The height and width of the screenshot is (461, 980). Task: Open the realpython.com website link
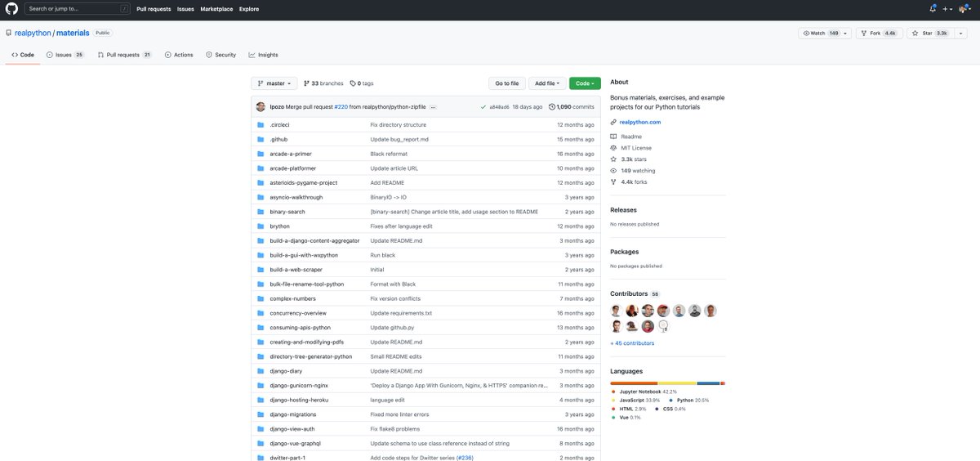[640, 122]
